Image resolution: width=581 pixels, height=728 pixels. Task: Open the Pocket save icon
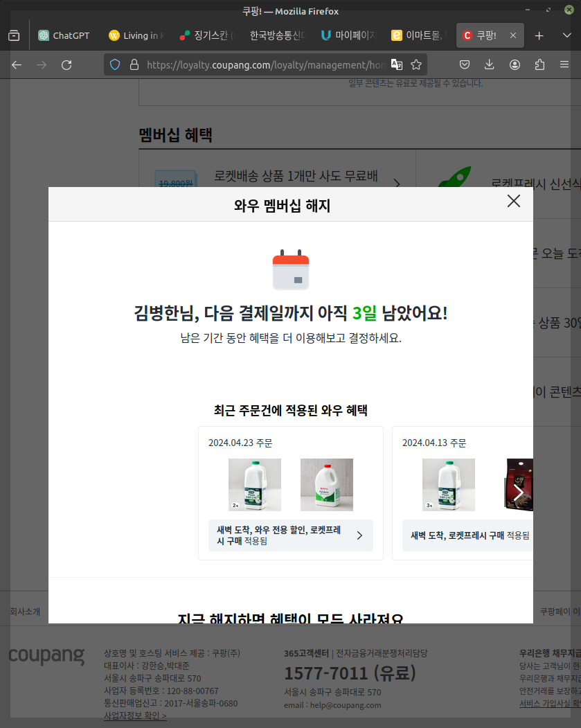tap(465, 64)
